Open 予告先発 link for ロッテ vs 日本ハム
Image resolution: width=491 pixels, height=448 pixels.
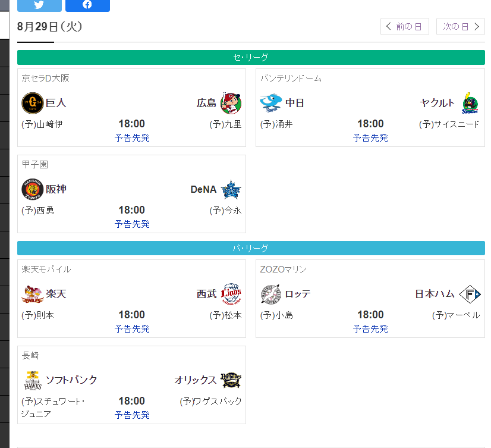[370, 328]
